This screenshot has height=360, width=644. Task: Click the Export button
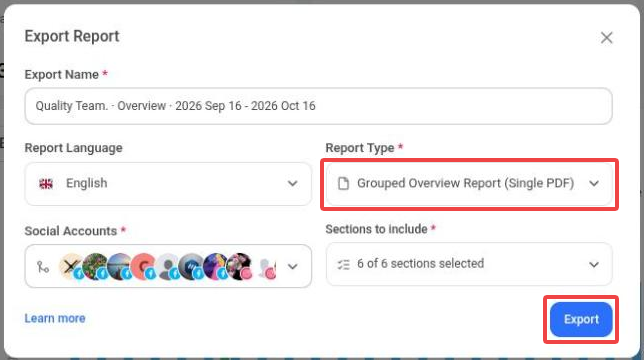pos(581,319)
